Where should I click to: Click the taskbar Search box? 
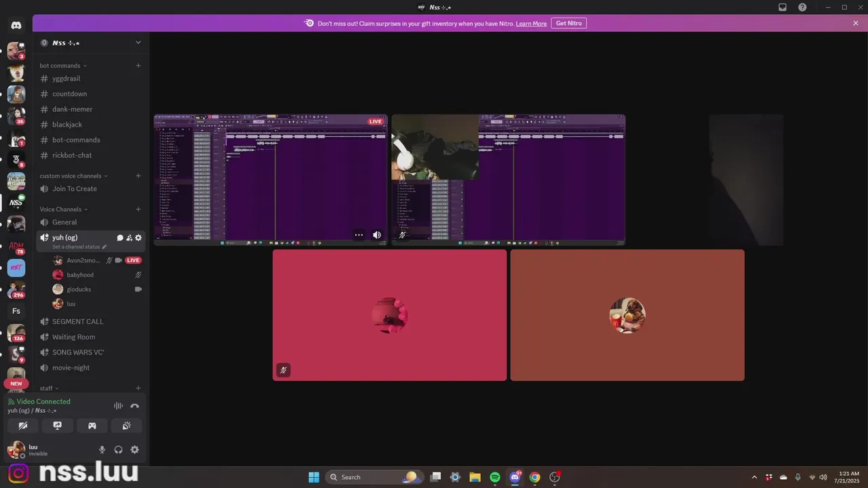pyautogui.click(x=374, y=477)
